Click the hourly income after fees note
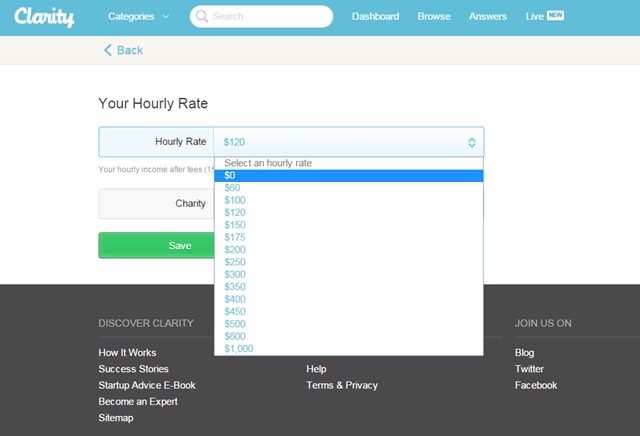Image resolution: width=640 pixels, height=436 pixels. (x=156, y=169)
